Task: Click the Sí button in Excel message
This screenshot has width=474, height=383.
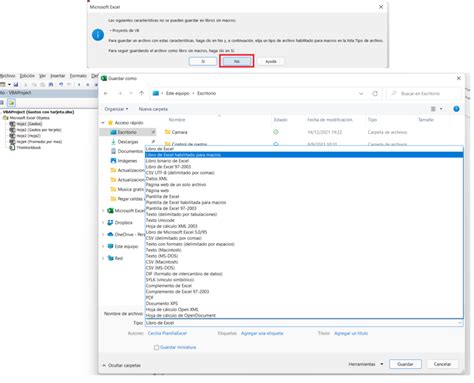Action: 203,61
